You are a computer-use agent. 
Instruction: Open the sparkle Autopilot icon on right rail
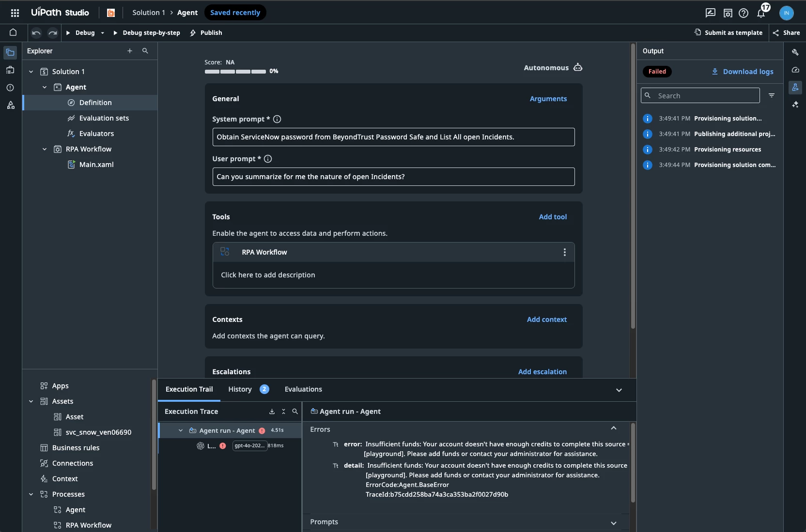point(795,105)
